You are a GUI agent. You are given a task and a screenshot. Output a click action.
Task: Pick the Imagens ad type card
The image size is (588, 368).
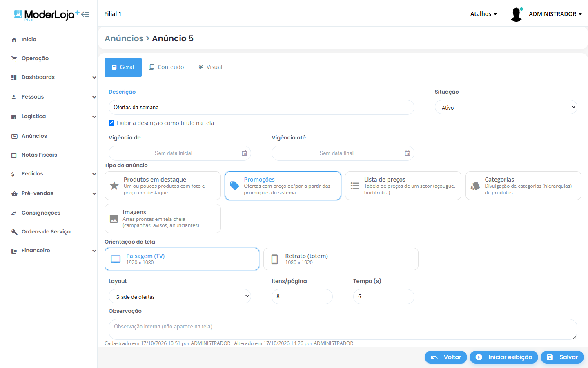coord(163,219)
